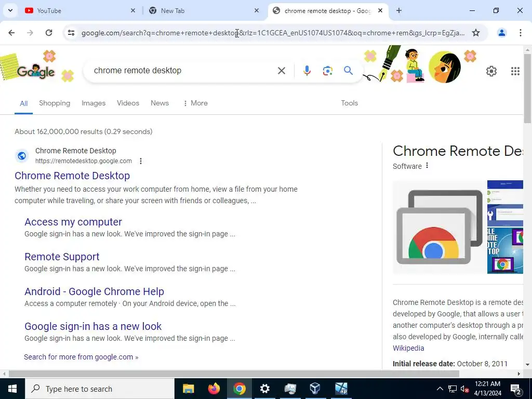This screenshot has width=532, height=399.
Task: Open the tab search dropdown arrow
Action: 10,10
